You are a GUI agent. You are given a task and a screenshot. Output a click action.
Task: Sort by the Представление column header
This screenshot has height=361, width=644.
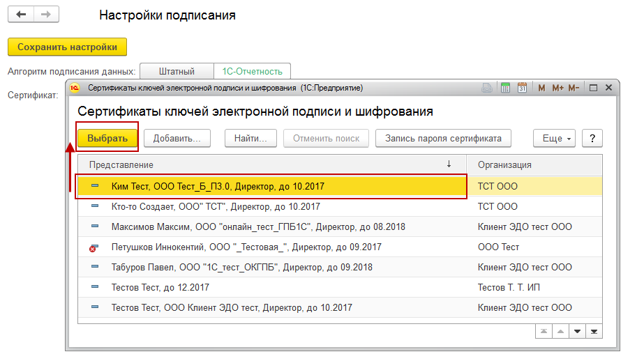[x=265, y=164]
